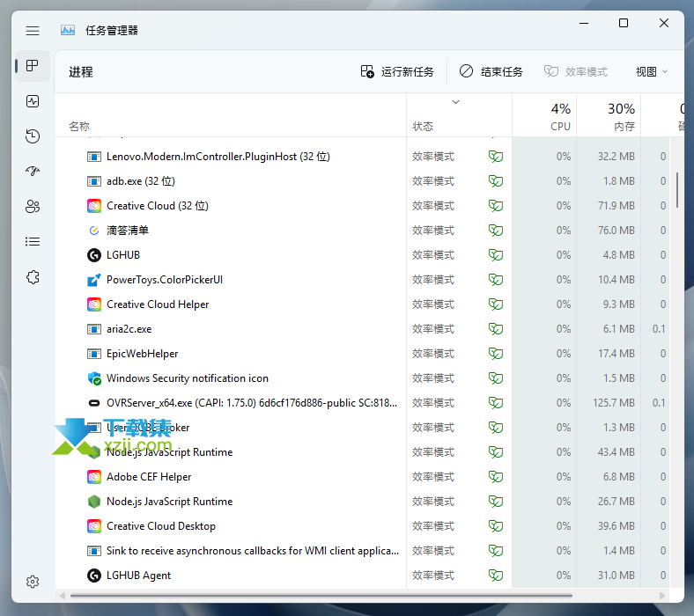Screen dimensions: 694x616
Task: Click 滴答清单 app icon
Action: coord(94,231)
